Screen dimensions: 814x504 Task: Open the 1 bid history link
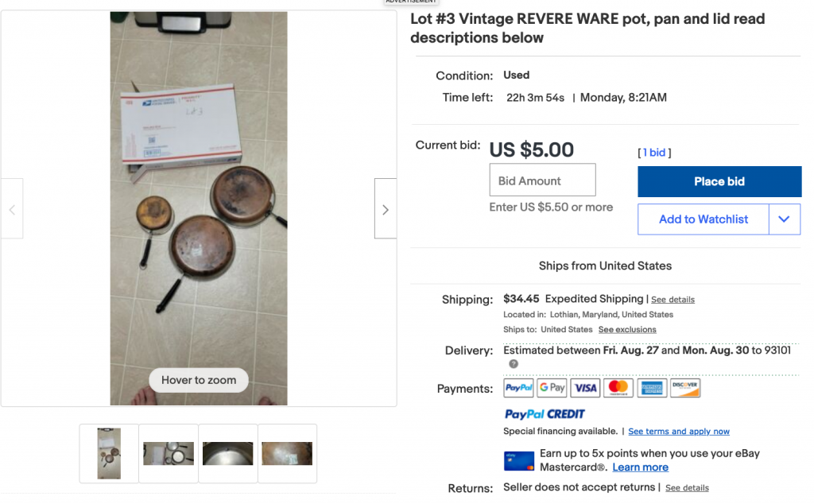click(x=654, y=153)
